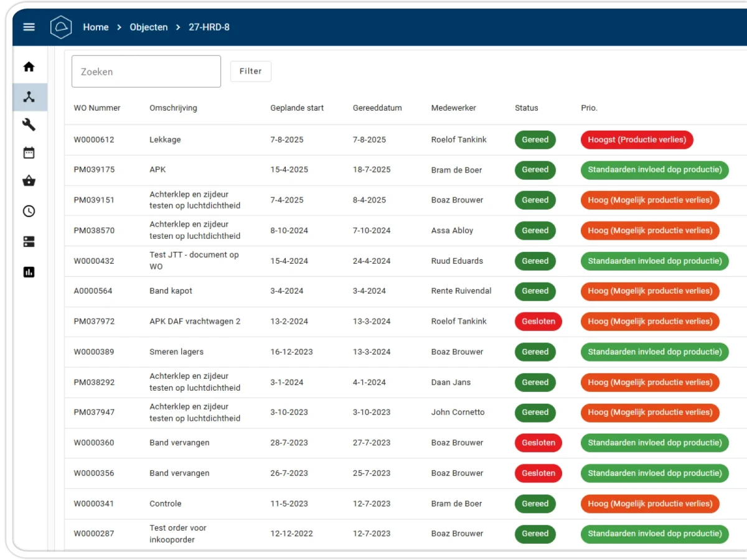Viewport: 747px width, 560px height.
Task: Click the Controle description
Action: (x=166, y=503)
